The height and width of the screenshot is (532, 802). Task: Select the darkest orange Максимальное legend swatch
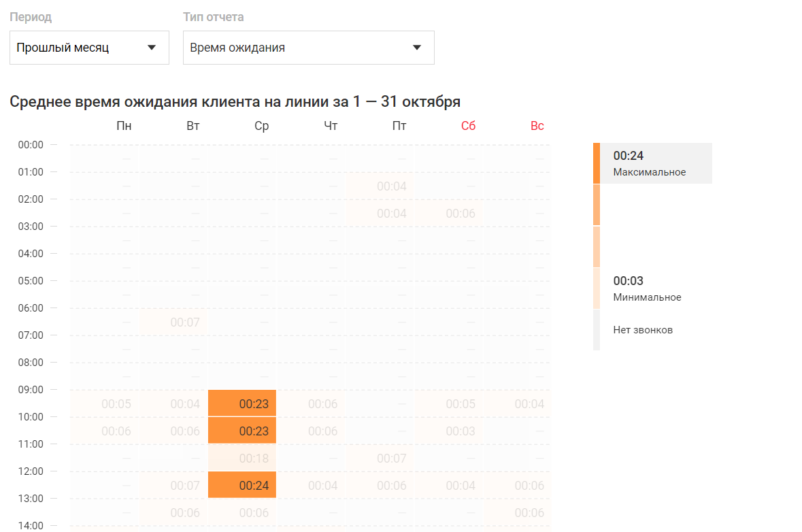(x=597, y=163)
